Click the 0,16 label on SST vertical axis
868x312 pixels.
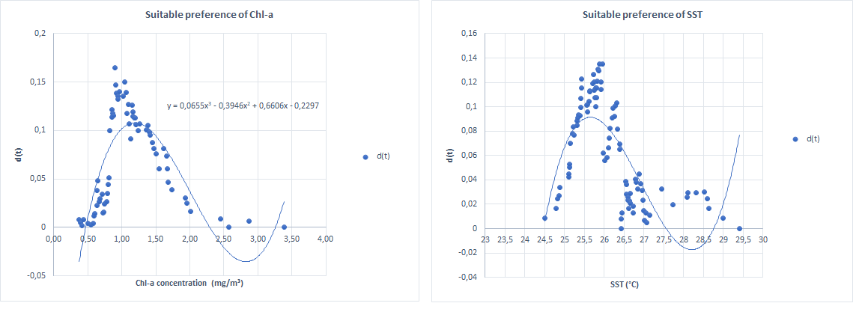pyautogui.click(x=470, y=34)
